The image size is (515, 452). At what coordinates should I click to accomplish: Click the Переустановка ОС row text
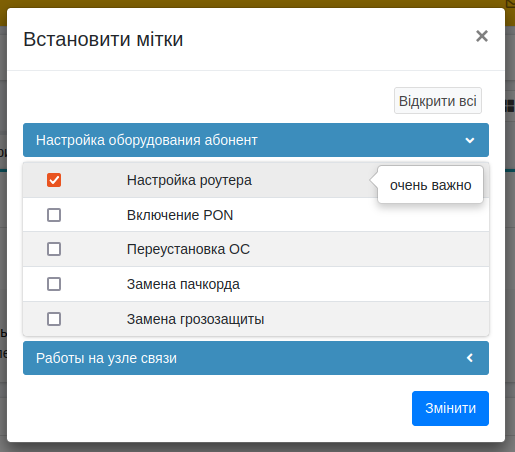(x=188, y=249)
